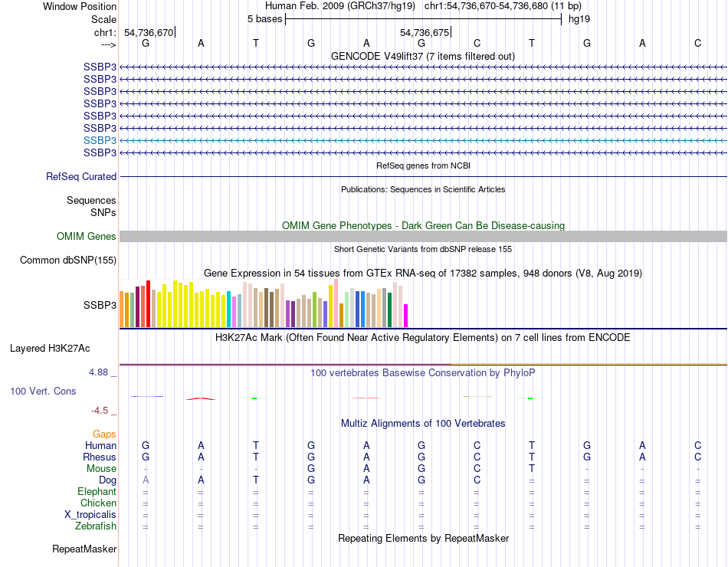Click the Common dbSNP(155) track label
The height and width of the screenshot is (567, 728).
(x=68, y=260)
